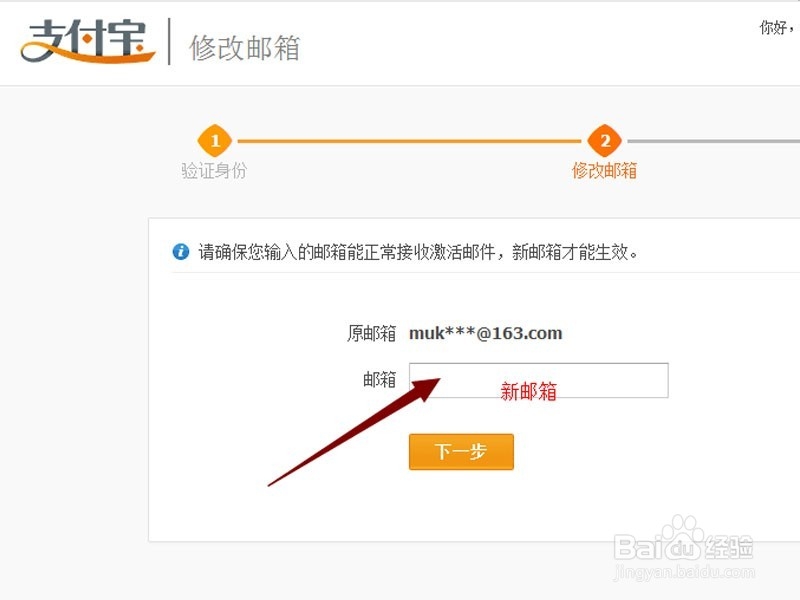Viewport: 800px width, 600px height.
Task: Click the activation email notice text
Action: pos(418,252)
